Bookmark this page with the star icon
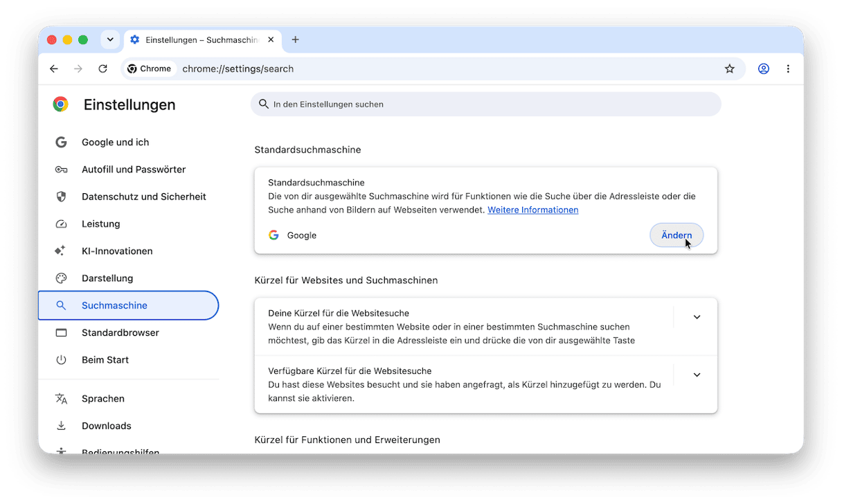 point(729,69)
